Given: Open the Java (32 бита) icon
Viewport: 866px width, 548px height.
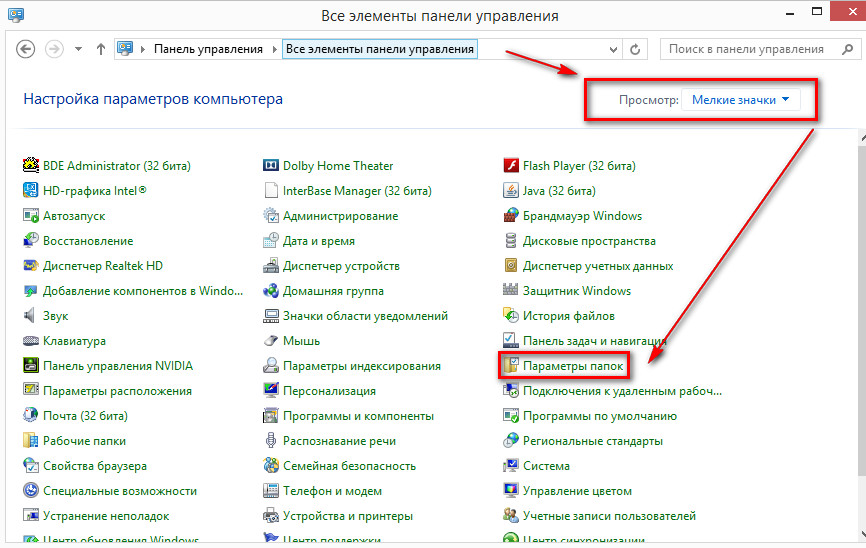Looking at the screenshot, I should [x=511, y=191].
